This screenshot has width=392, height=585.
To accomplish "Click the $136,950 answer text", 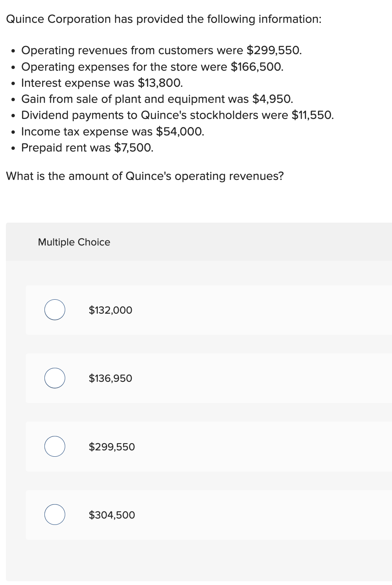I will 110,378.
